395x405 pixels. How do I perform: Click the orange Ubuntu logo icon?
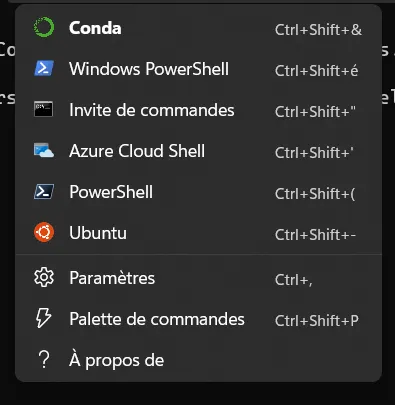44,232
